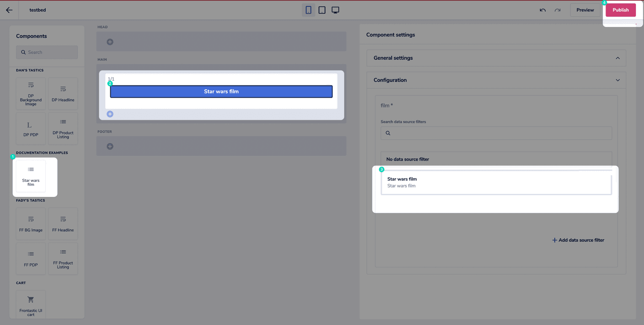Click Add data source filter

579,240
